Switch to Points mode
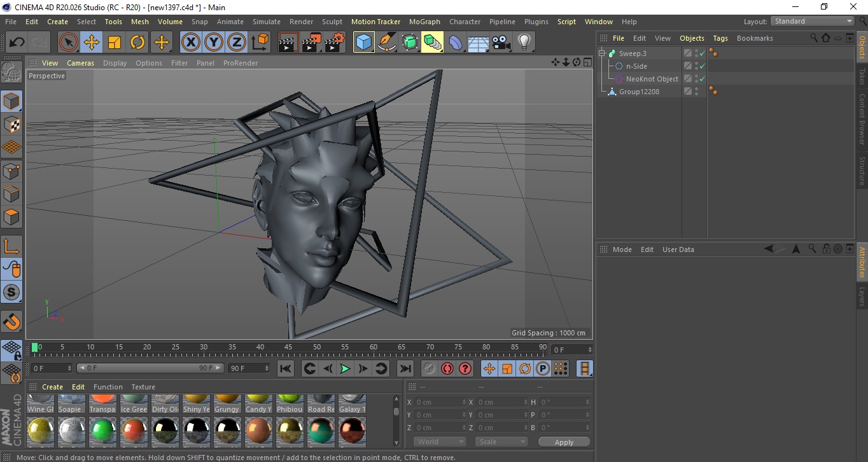 11,171
